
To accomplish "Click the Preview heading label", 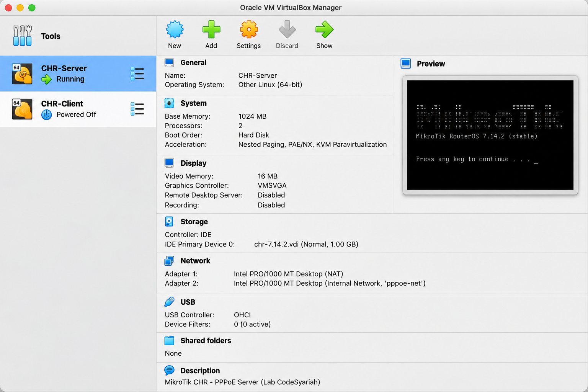I will 431,64.
